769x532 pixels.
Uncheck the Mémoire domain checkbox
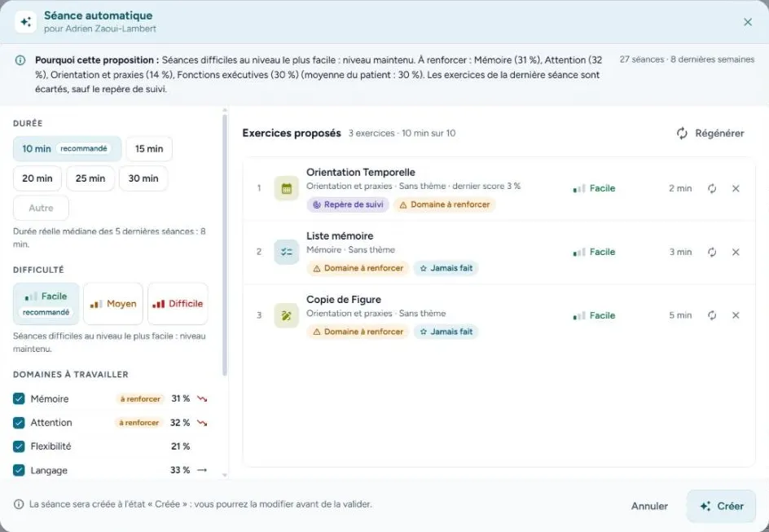click(x=19, y=398)
